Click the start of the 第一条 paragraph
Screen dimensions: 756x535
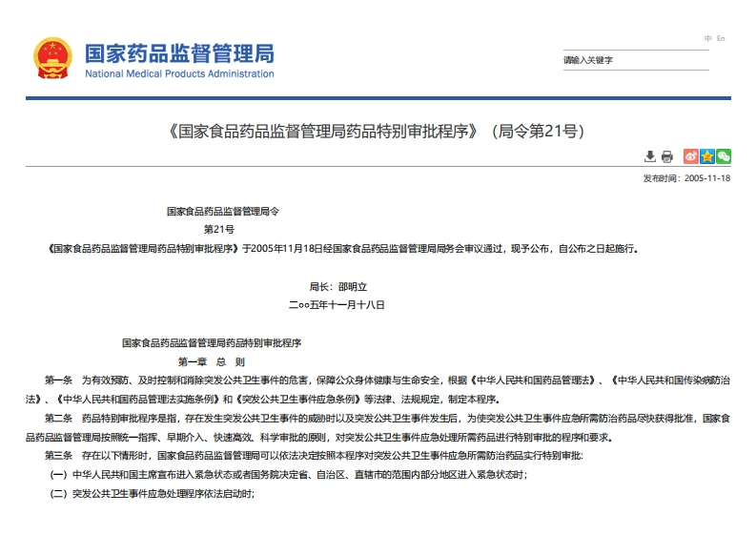tap(59, 380)
